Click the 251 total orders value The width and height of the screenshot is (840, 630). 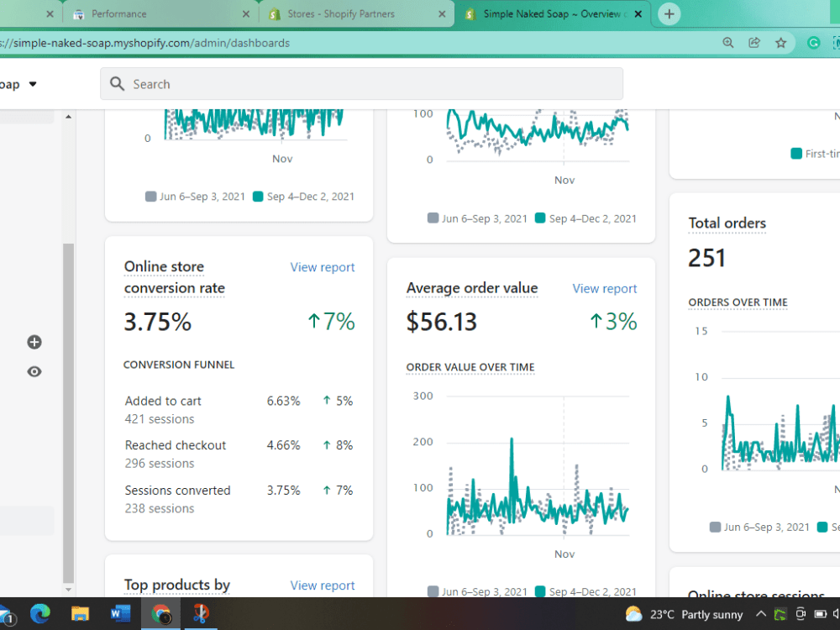click(x=706, y=258)
